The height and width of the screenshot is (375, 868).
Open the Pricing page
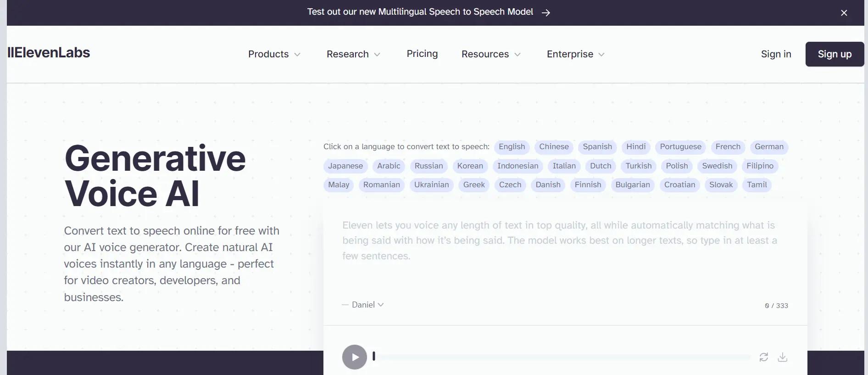point(422,54)
